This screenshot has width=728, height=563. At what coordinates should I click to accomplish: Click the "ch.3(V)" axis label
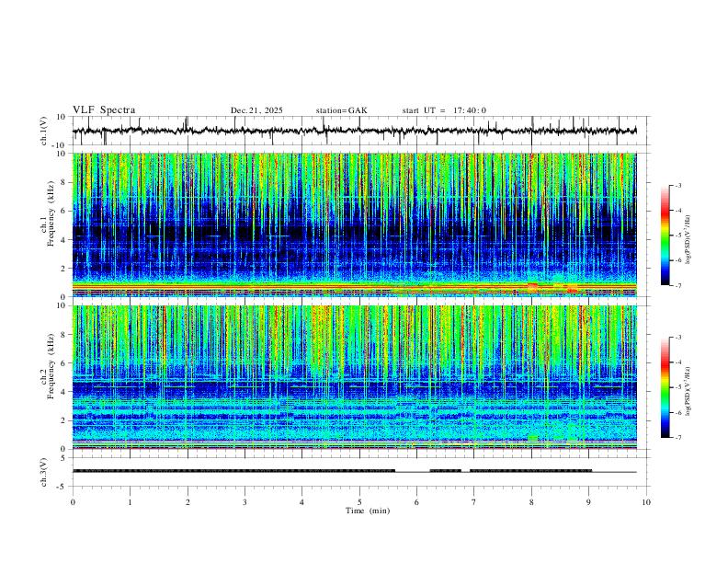tap(43, 472)
